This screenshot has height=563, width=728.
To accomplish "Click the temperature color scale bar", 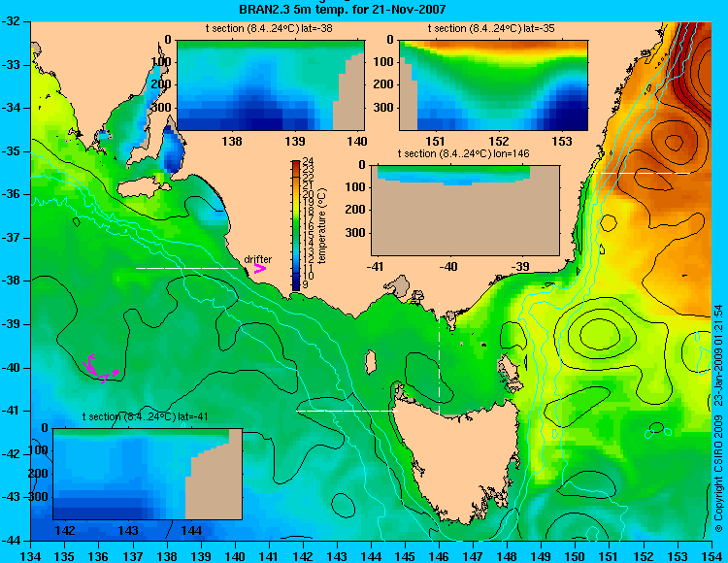I will pyautogui.click(x=296, y=225).
